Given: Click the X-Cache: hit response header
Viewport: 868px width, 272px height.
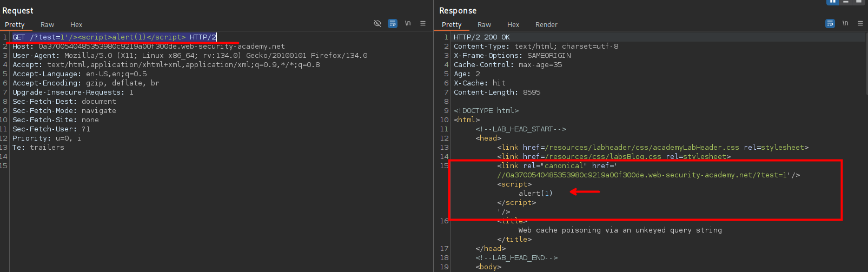Looking at the screenshot, I should point(480,83).
